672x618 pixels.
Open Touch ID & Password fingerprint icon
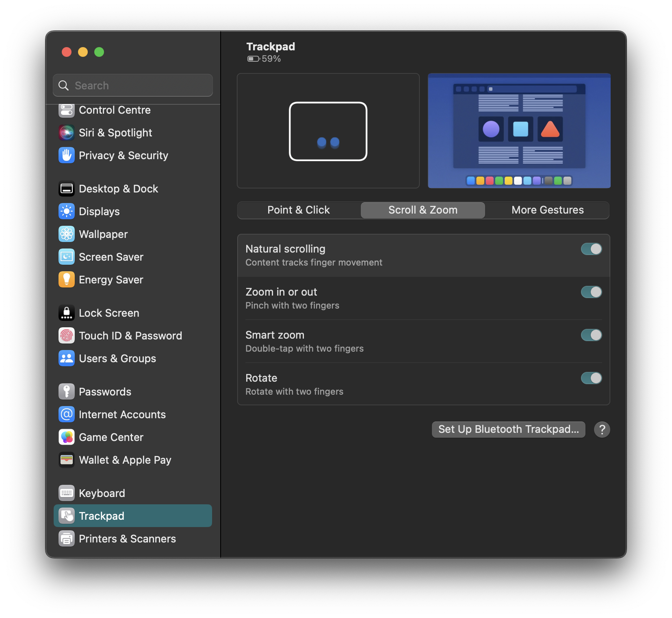tap(67, 336)
